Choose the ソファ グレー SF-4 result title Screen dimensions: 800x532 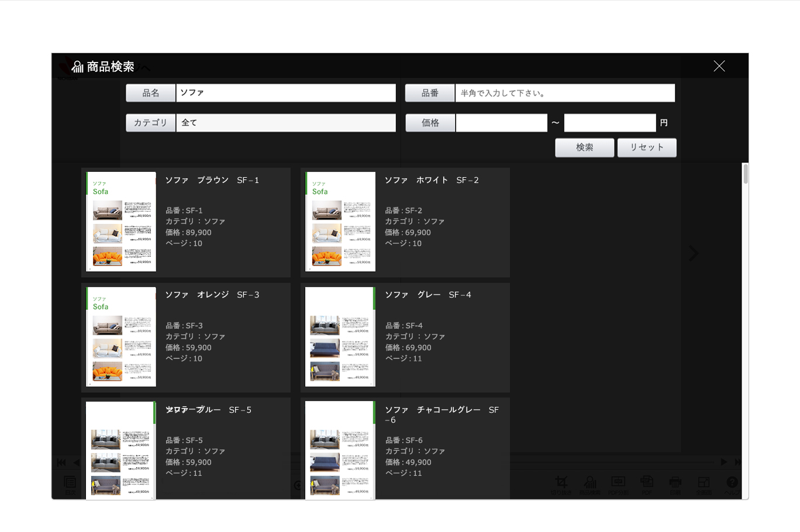tap(427, 295)
